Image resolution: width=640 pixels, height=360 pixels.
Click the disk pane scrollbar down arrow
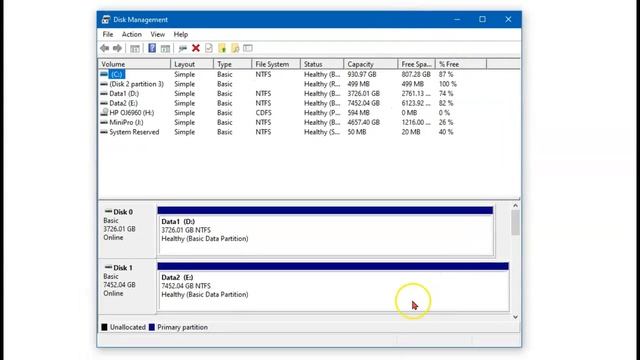pos(515,317)
